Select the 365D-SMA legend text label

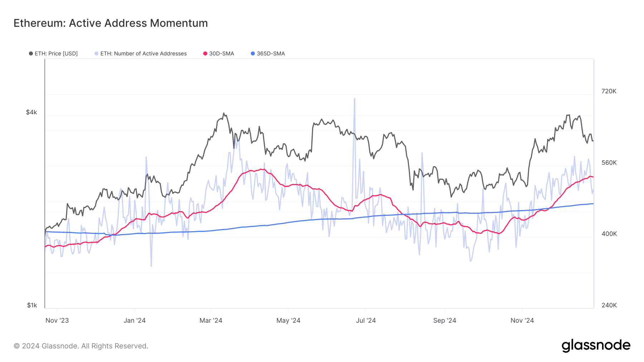click(270, 54)
